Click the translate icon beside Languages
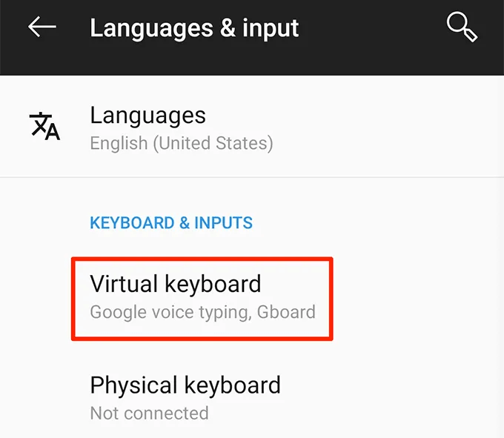 44,126
